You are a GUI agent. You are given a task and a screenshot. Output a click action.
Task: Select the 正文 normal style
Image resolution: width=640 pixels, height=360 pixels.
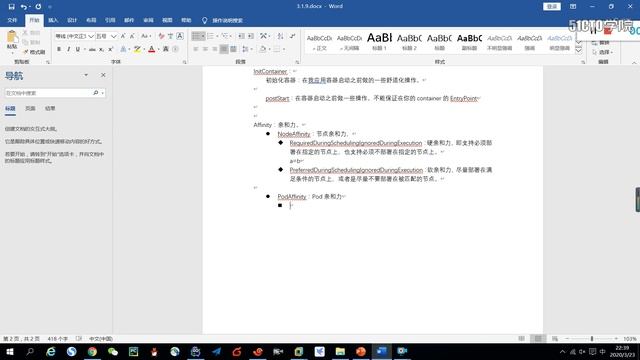[x=320, y=42]
